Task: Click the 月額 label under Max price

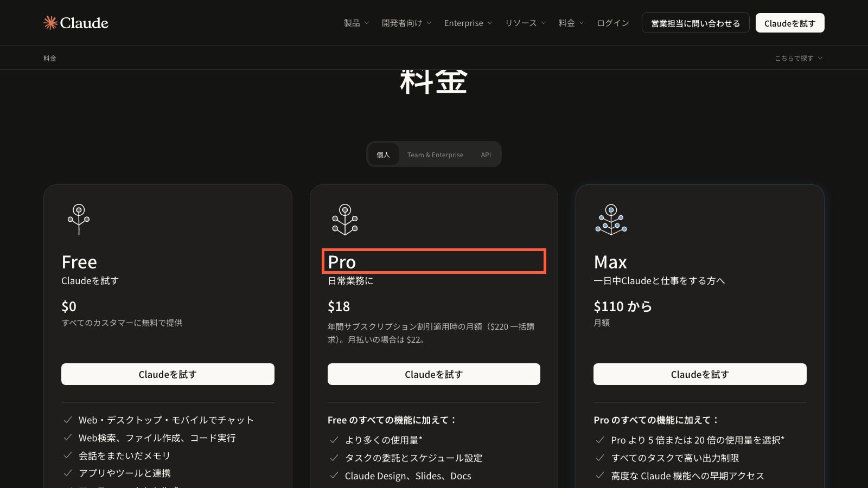Action: (x=602, y=323)
